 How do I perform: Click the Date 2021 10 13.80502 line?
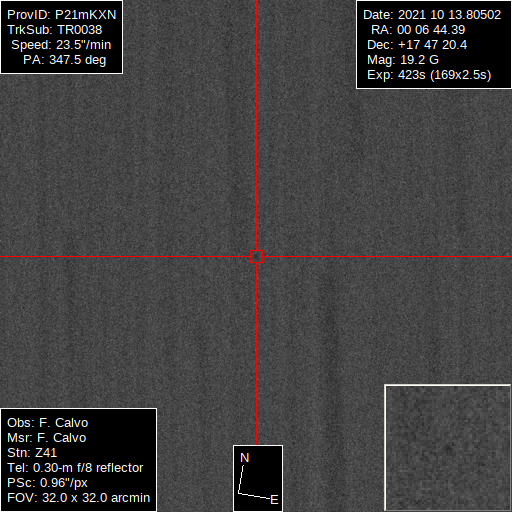point(432,15)
